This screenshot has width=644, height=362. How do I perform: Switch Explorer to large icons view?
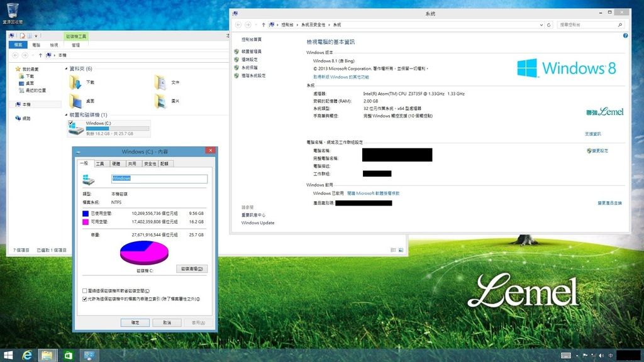(401, 250)
